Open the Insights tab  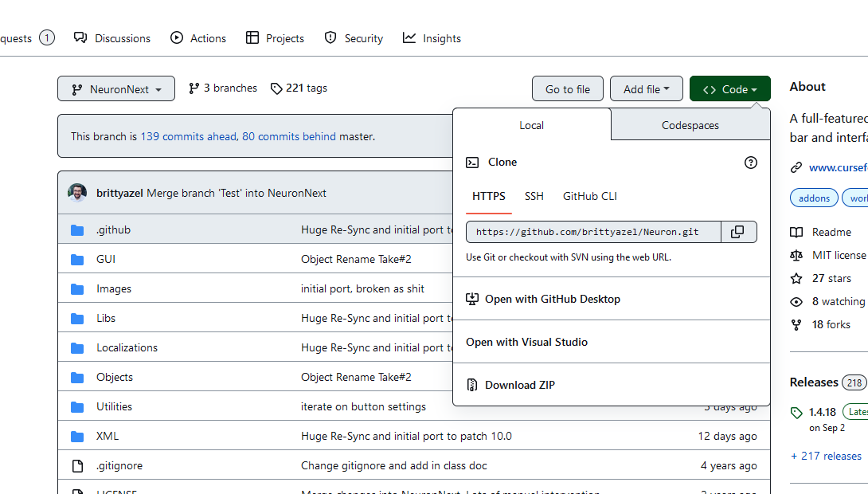coord(432,38)
